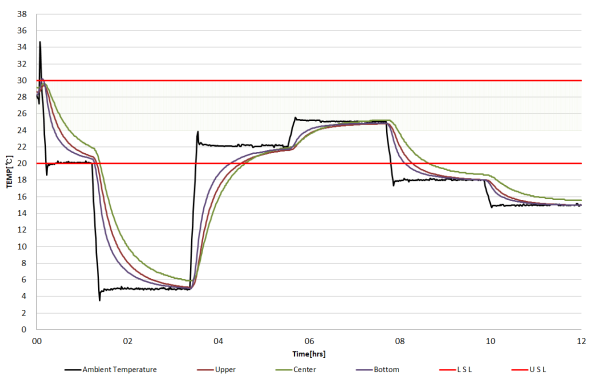Screen dimensions: 599x384
Task: Click the 02 label on time axis
Action: click(x=127, y=341)
